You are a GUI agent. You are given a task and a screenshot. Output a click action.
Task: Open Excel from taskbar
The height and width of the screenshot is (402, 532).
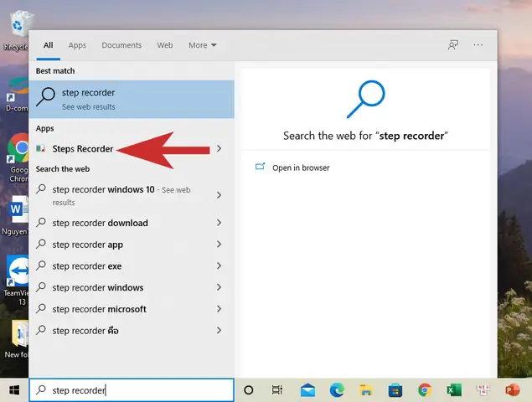tap(454, 390)
